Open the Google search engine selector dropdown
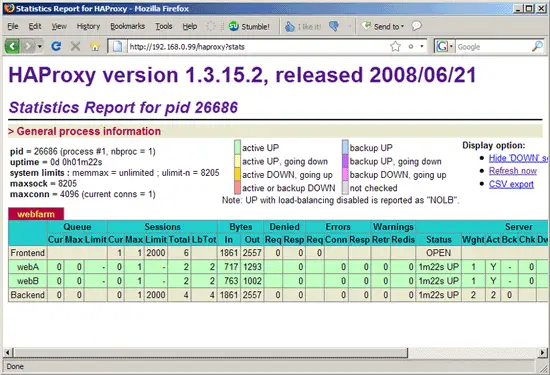The width and height of the screenshot is (550, 375). point(451,46)
